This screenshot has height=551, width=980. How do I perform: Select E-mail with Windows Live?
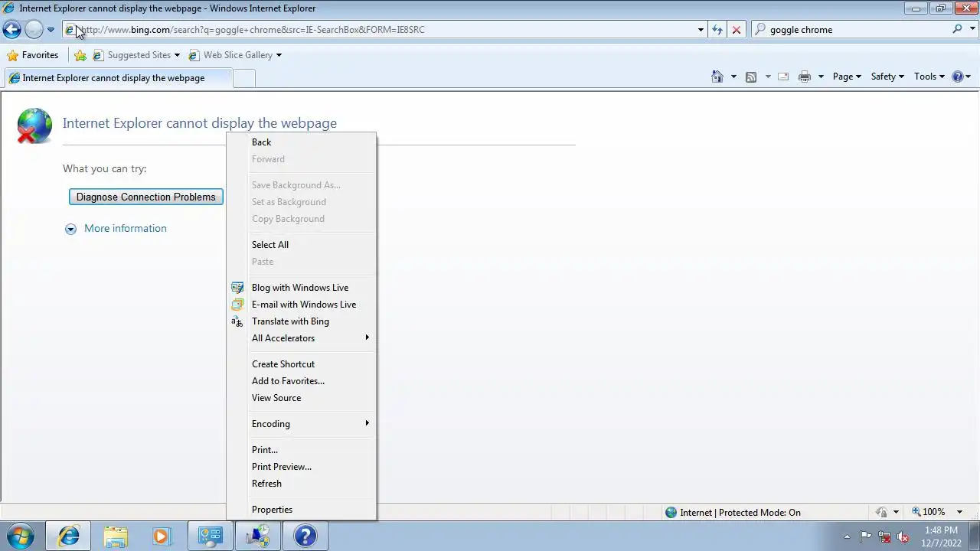301,305
